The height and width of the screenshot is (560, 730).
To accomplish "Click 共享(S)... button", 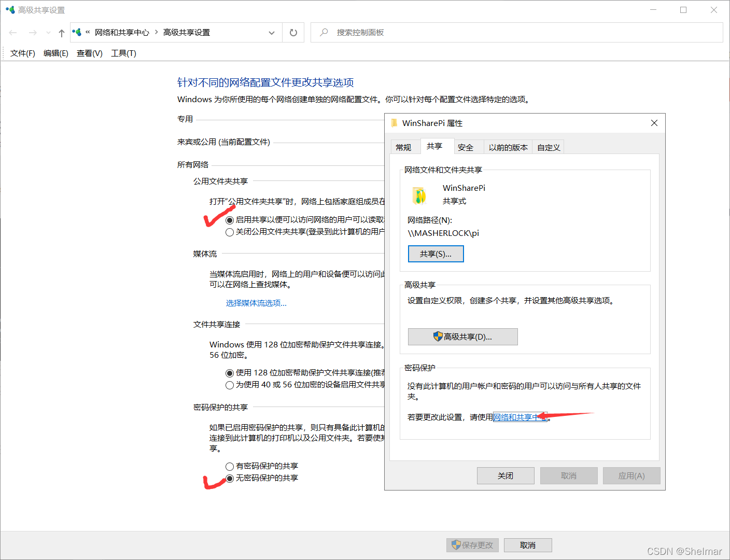I will 436,254.
